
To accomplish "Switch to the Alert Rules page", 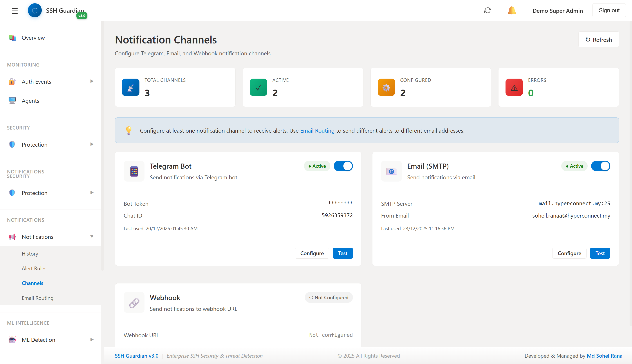I will tap(34, 268).
